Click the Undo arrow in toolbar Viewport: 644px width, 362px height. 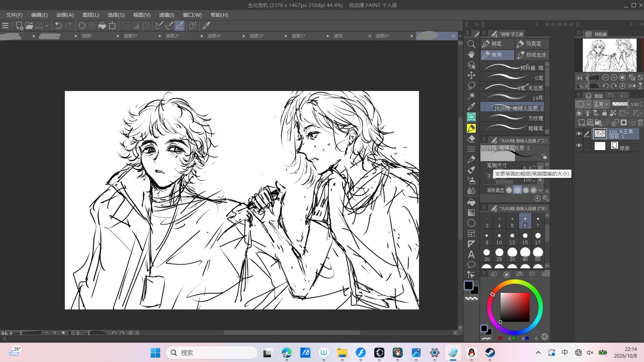[58, 26]
